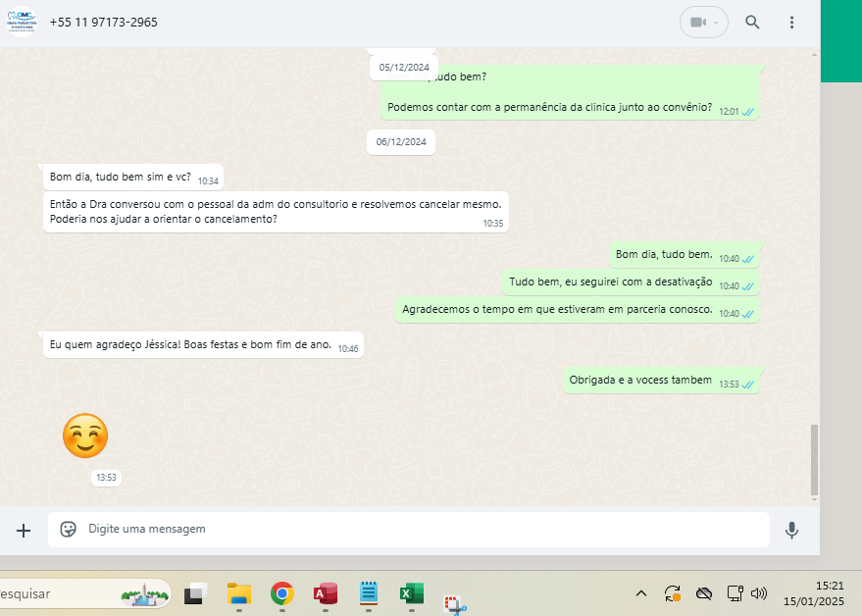Click the 06/12/2024 date badge
862x616 pixels.
coord(401,142)
